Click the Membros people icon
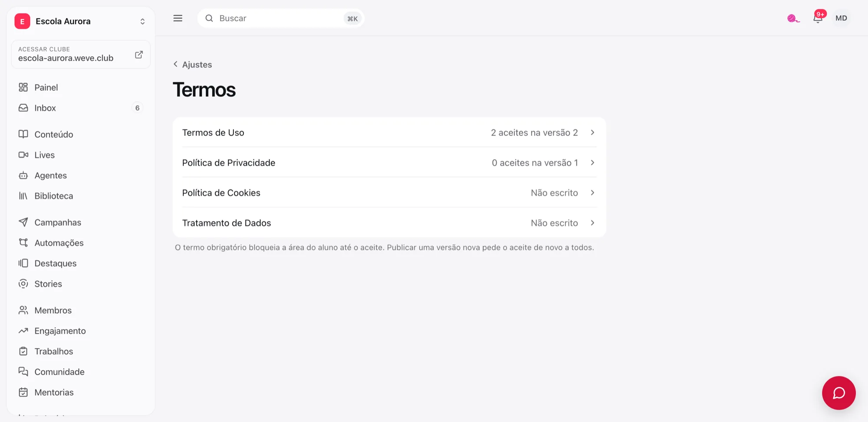Viewport: 868px width, 422px height. pos(23,310)
